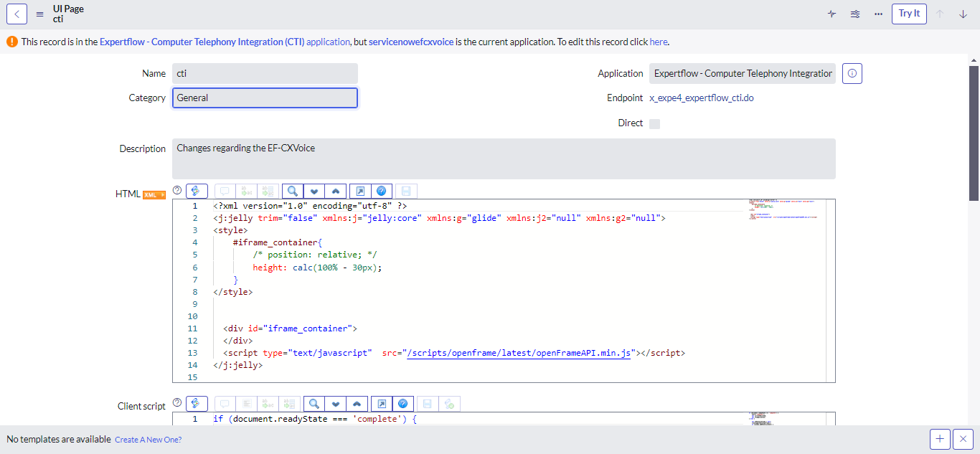The width and height of the screenshot is (980, 454).
Task: Open the form context hamburger menu
Action: (40, 14)
